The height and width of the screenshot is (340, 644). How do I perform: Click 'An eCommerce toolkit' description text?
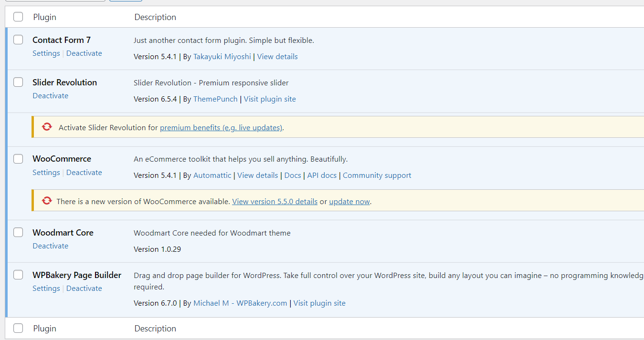(x=241, y=159)
